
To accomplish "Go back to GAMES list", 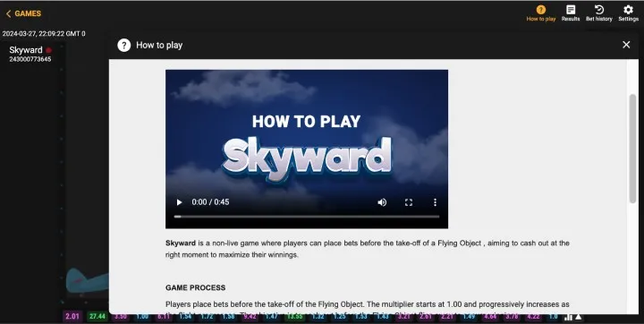I will point(23,13).
